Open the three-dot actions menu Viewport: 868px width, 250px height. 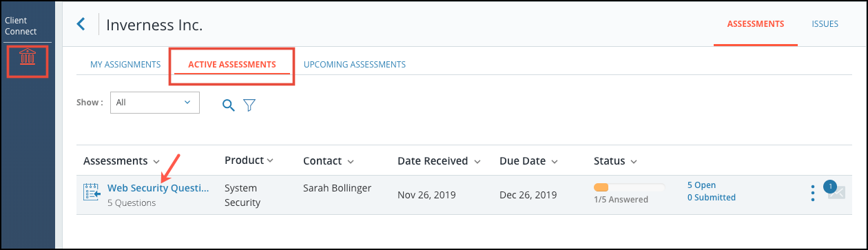coord(813,194)
